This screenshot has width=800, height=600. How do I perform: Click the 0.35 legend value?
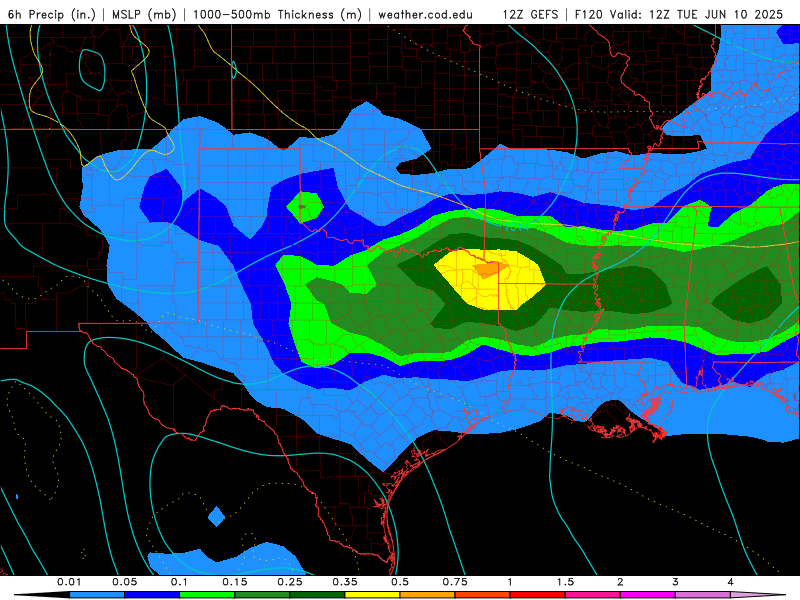pyautogui.click(x=345, y=582)
